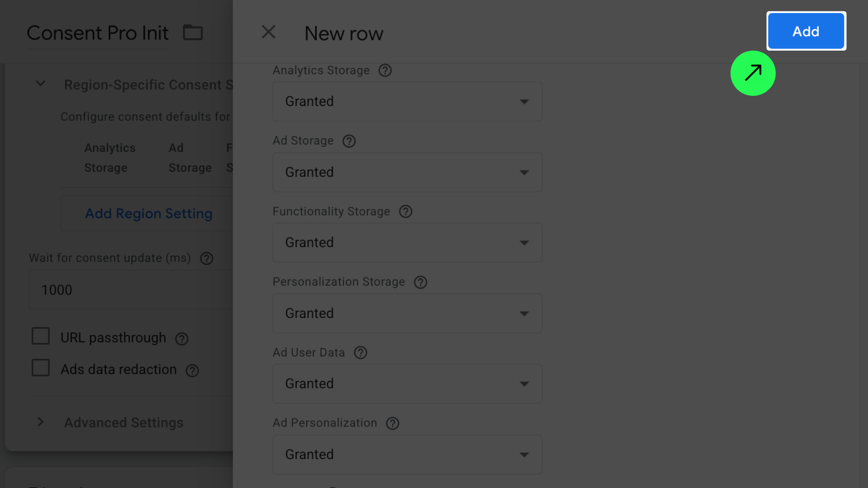Image resolution: width=868 pixels, height=488 pixels.
Task: Click the blue Add button
Action: [x=806, y=31]
